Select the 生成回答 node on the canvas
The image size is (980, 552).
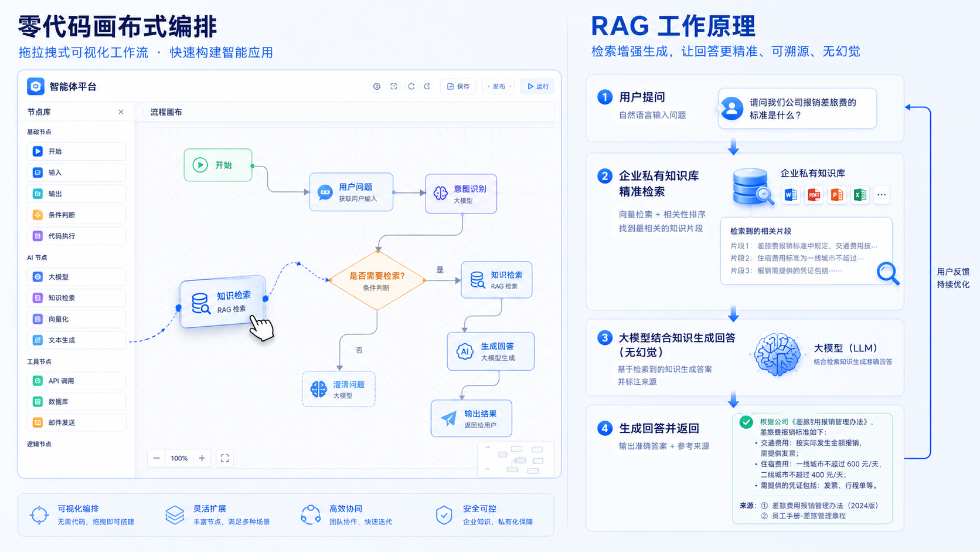(491, 351)
